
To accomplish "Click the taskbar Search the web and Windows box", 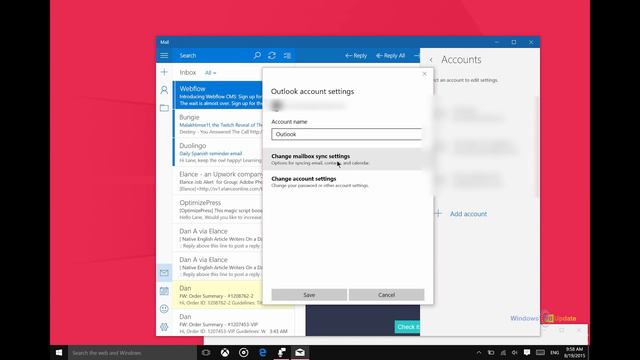I will click(132, 353).
